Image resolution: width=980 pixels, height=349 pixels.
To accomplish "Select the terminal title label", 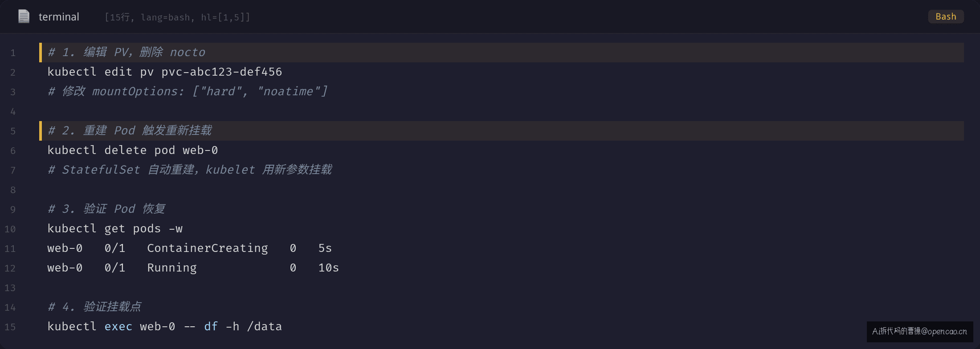I will click(x=59, y=17).
